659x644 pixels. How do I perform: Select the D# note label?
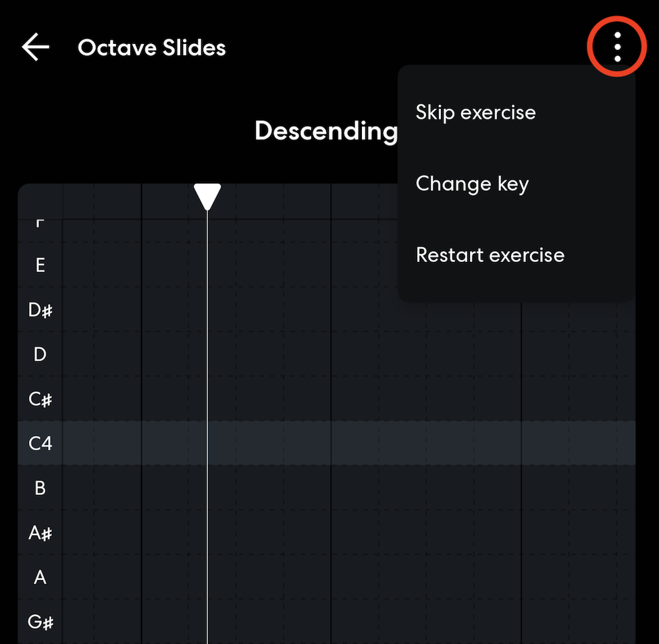[40, 311]
